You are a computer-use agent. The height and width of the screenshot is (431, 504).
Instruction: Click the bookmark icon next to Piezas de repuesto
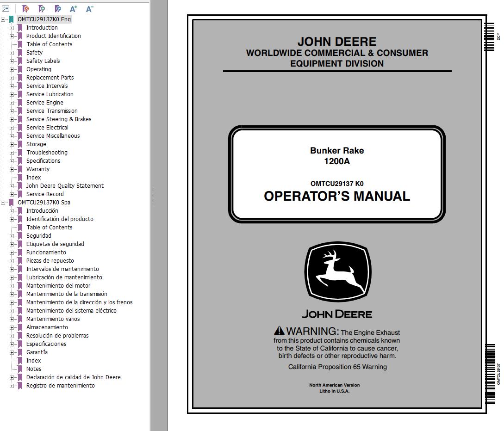[x=20, y=261]
